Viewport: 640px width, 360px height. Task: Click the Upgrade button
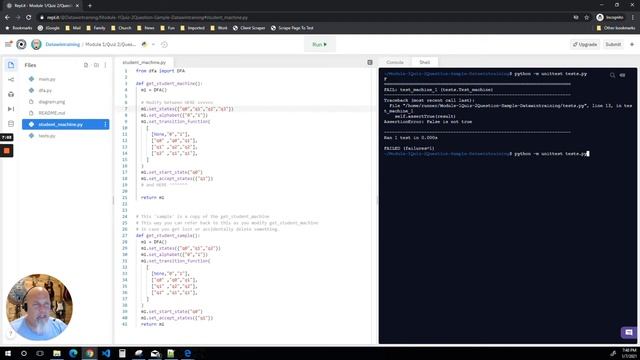585,44
